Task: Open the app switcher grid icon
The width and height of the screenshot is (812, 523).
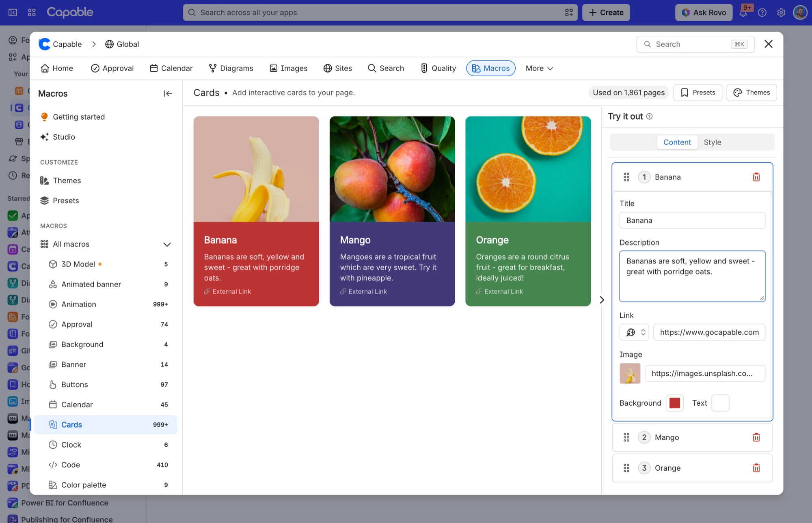Action: (32, 13)
